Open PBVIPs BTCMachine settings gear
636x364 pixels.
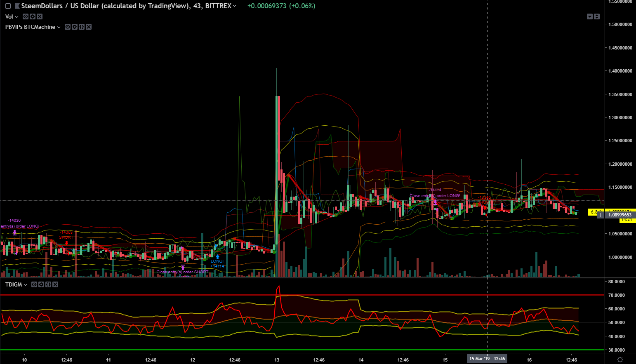click(x=75, y=27)
